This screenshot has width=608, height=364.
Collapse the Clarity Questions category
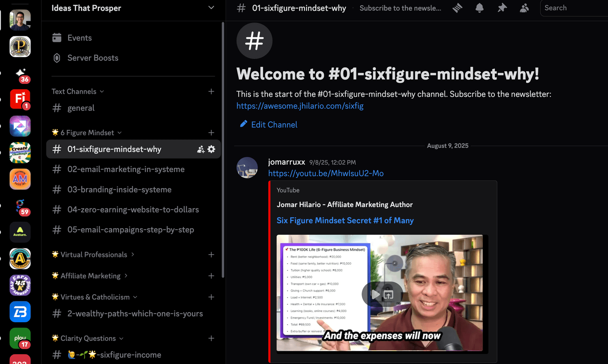pyautogui.click(x=88, y=338)
